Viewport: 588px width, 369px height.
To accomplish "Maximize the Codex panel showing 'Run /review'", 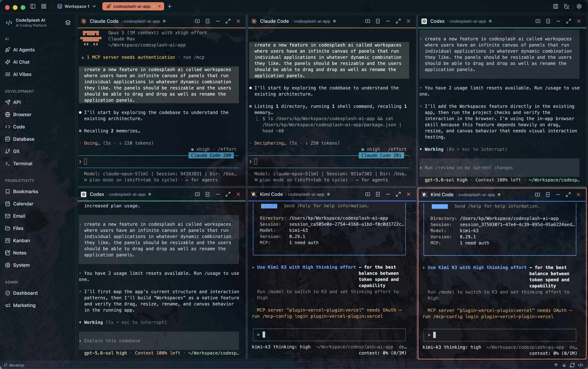I will click(568, 21).
